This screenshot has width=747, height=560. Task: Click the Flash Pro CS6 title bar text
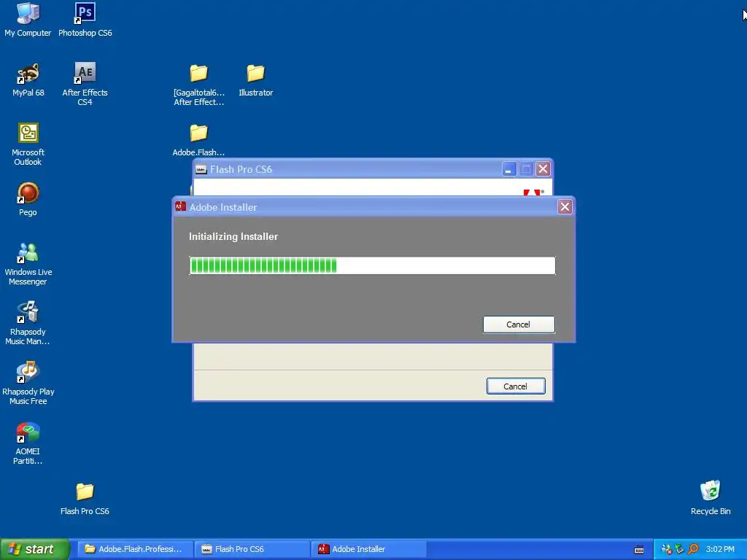point(241,169)
